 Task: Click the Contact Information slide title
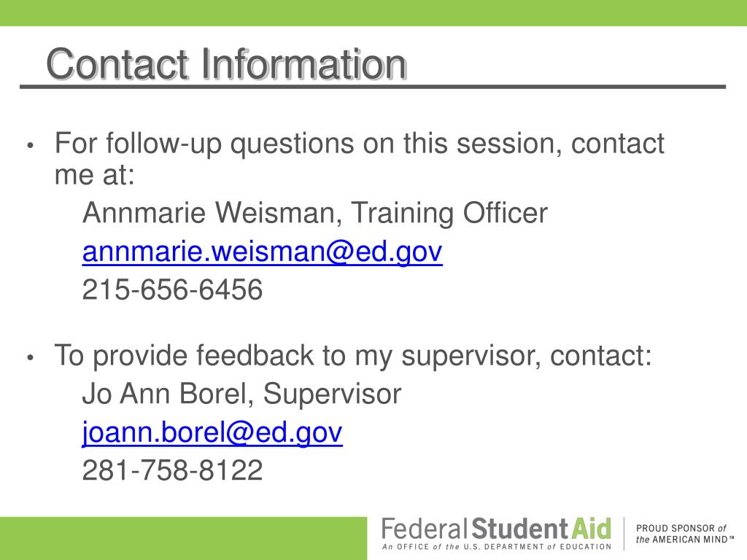(226, 64)
